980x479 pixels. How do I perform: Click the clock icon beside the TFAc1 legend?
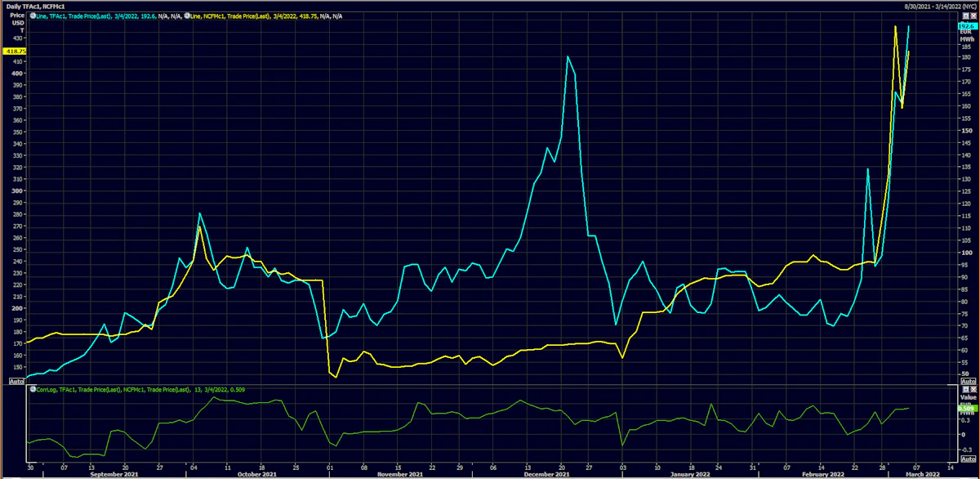tap(33, 16)
